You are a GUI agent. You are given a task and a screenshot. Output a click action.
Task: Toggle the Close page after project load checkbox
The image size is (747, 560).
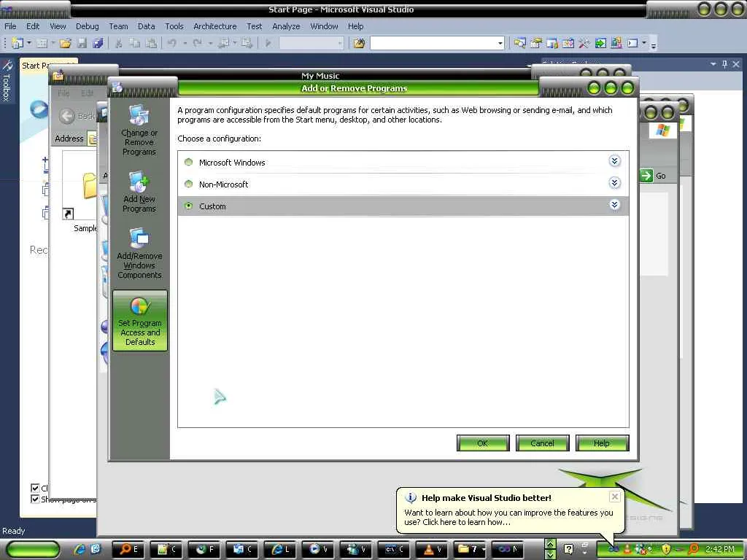(x=35, y=488)
